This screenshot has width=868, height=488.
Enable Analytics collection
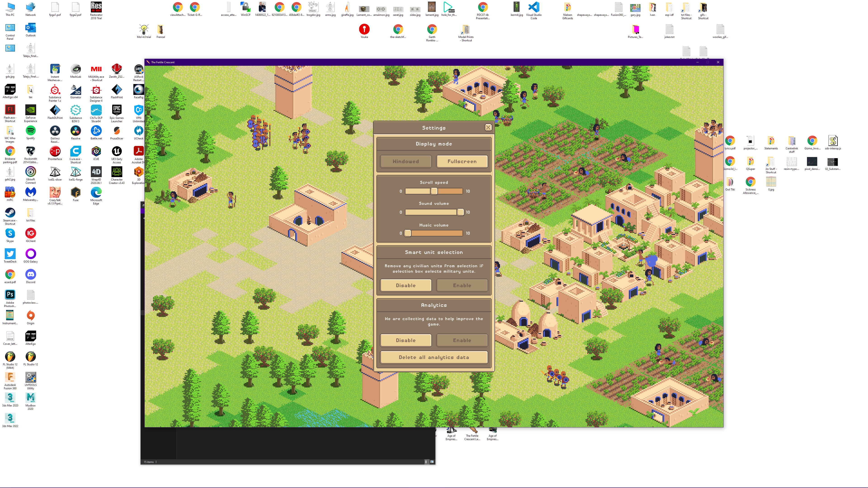(462, 340)
